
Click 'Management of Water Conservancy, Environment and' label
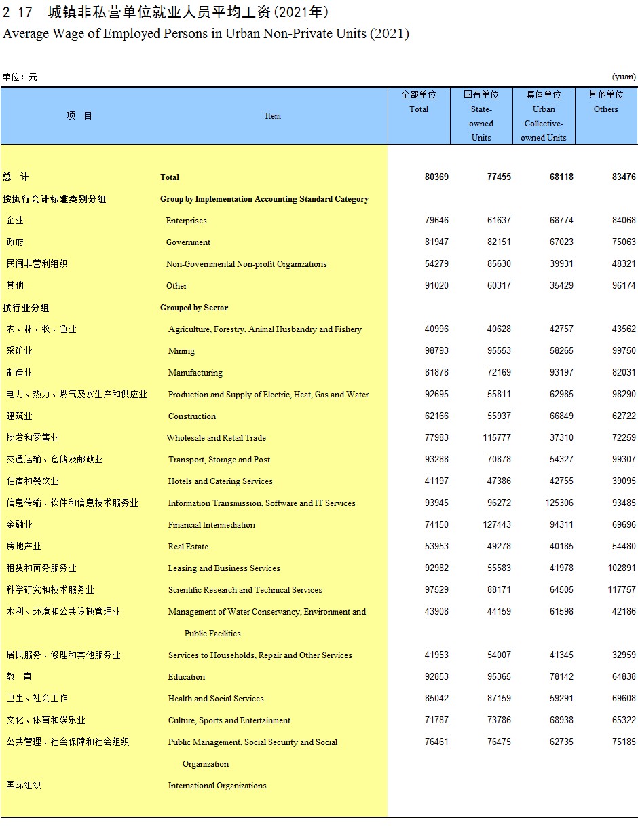[x=267, y=612]
